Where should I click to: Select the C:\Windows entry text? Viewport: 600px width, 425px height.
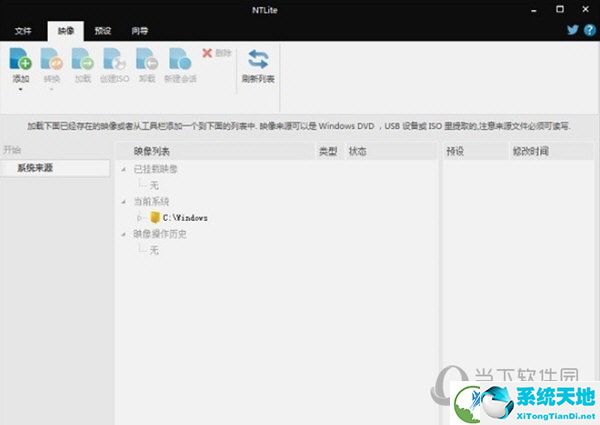point(185,218)
